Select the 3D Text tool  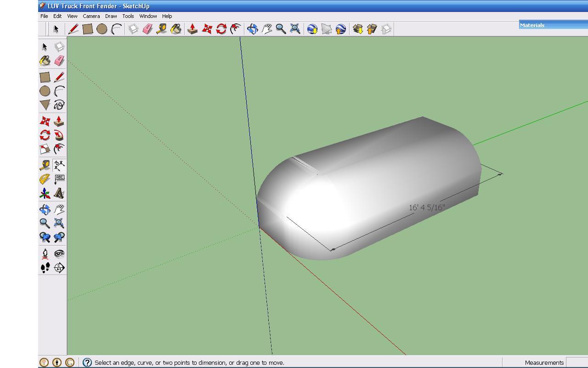pyautogui.click(x=59, y=194)
